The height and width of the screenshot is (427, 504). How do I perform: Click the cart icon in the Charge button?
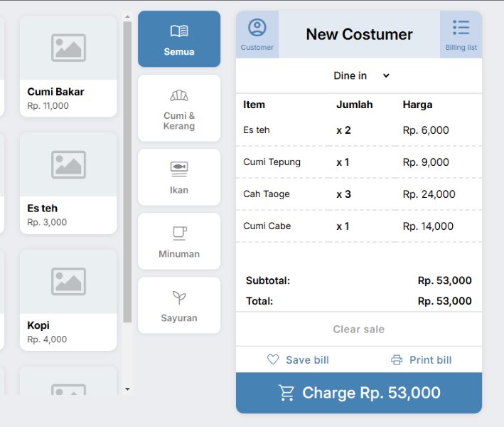tap(286, 393)
